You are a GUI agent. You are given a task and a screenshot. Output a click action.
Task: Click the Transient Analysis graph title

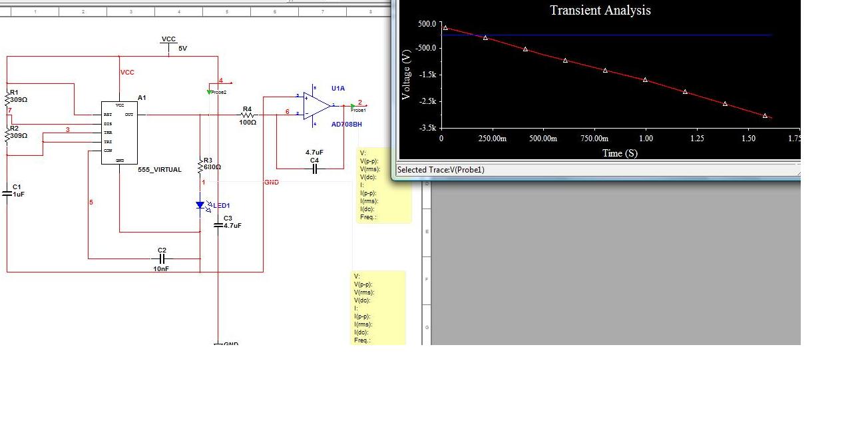click(x=600, y=10)
